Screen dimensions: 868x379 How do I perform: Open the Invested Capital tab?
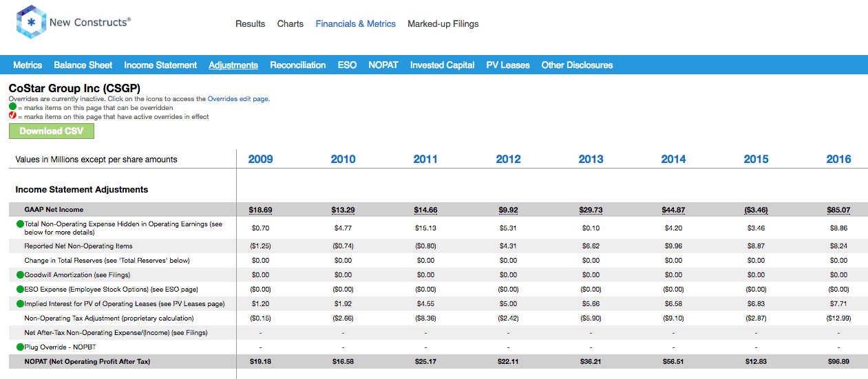click(x=443, y=65)
